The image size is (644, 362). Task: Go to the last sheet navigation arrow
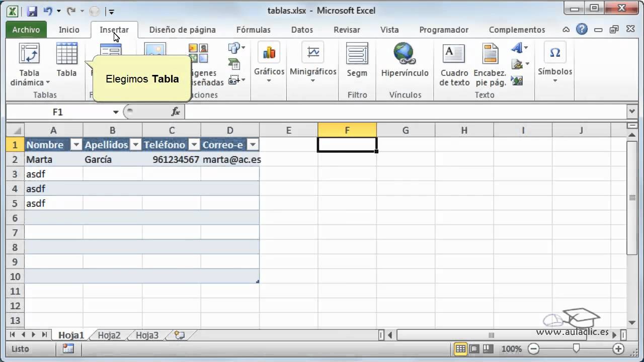click(44, 334)
